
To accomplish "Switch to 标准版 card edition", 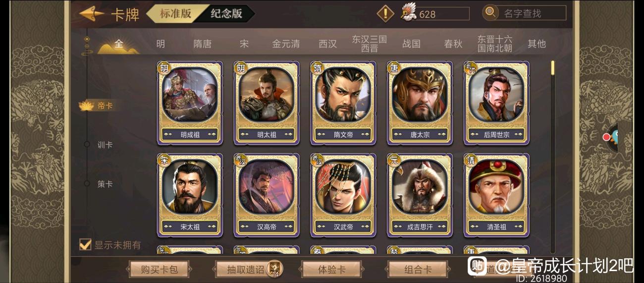I will 175,14.
